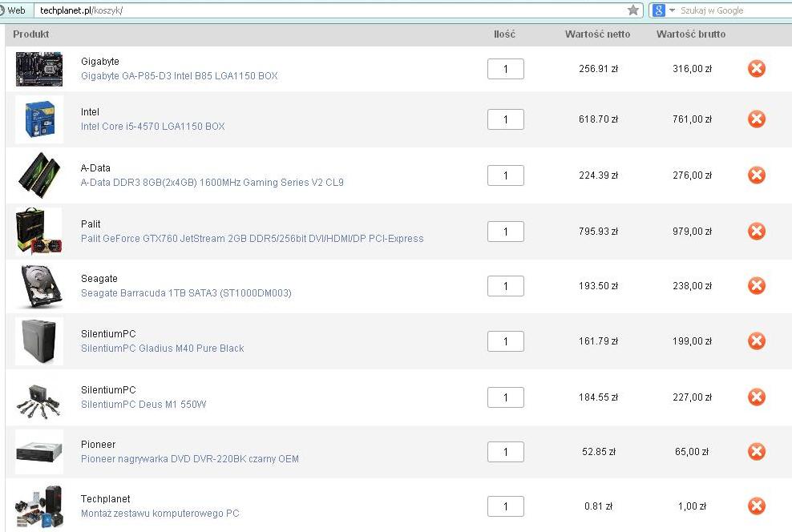Click the Web label in browser bar
792x532 pixels.
(x=16, y=10)
